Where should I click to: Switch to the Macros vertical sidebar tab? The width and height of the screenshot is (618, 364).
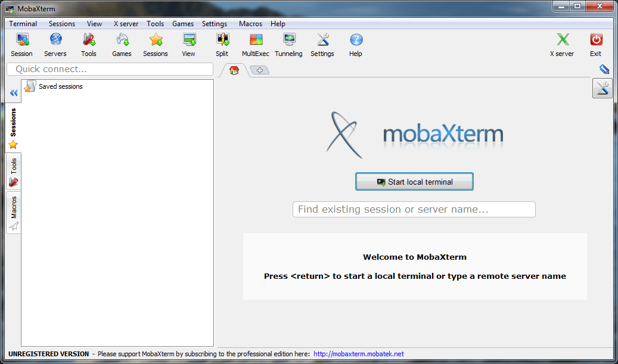tap(13, 213)
